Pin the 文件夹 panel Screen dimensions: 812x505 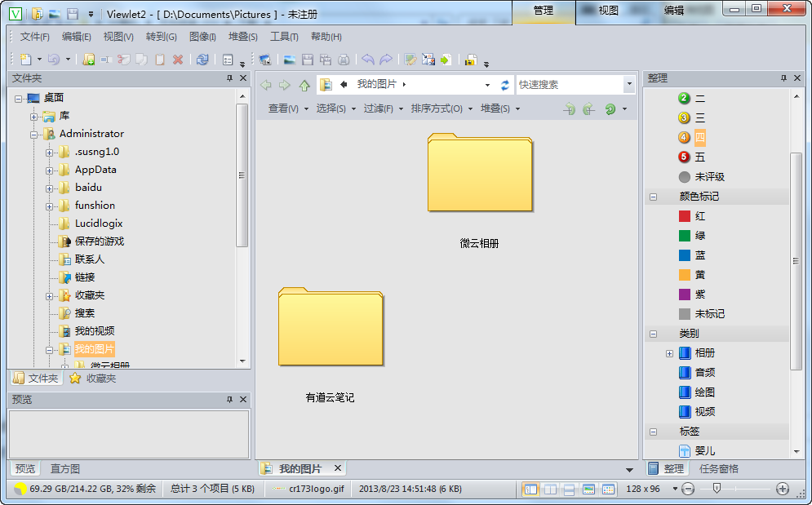tap(229, 78)
